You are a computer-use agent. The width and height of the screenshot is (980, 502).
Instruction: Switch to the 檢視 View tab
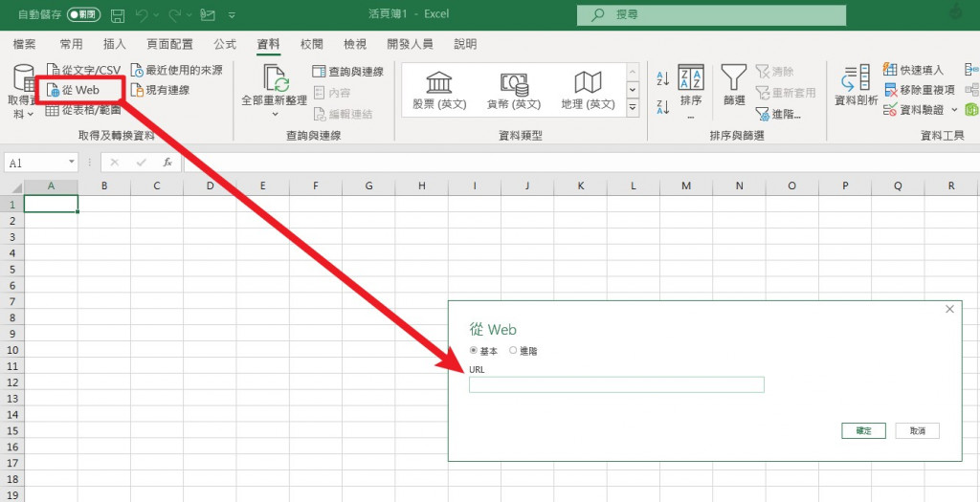click(x=355, y=44)
